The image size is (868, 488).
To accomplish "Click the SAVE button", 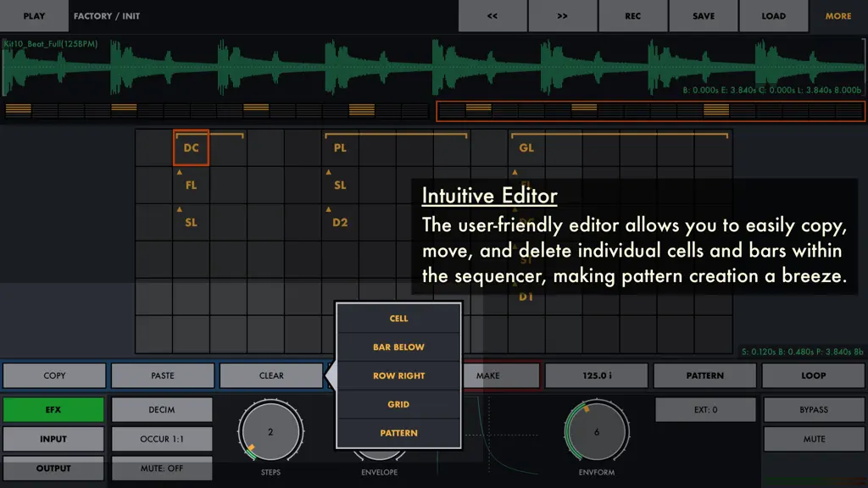I will (x=703, y=16).
